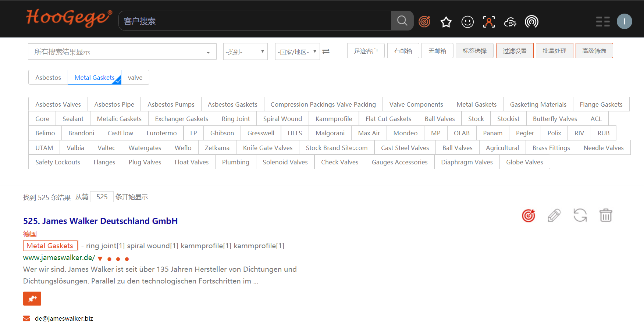Open the smiley face icon

(x=467, y=22)
